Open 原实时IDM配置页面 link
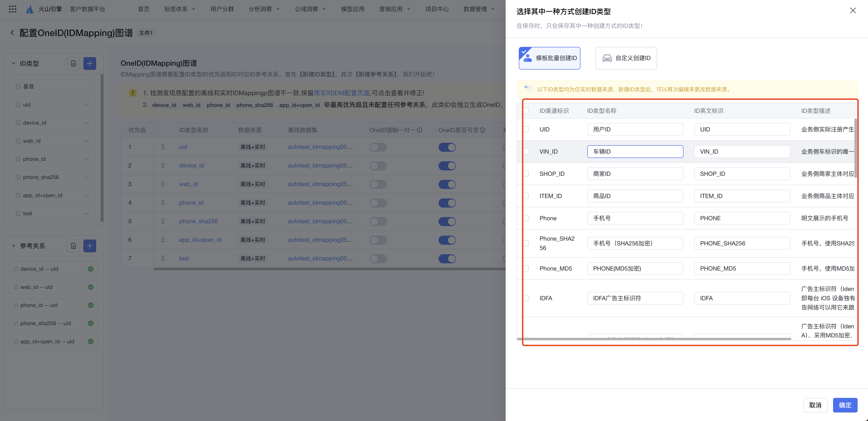Screen dimensions: 868x421 pos(342,93)
